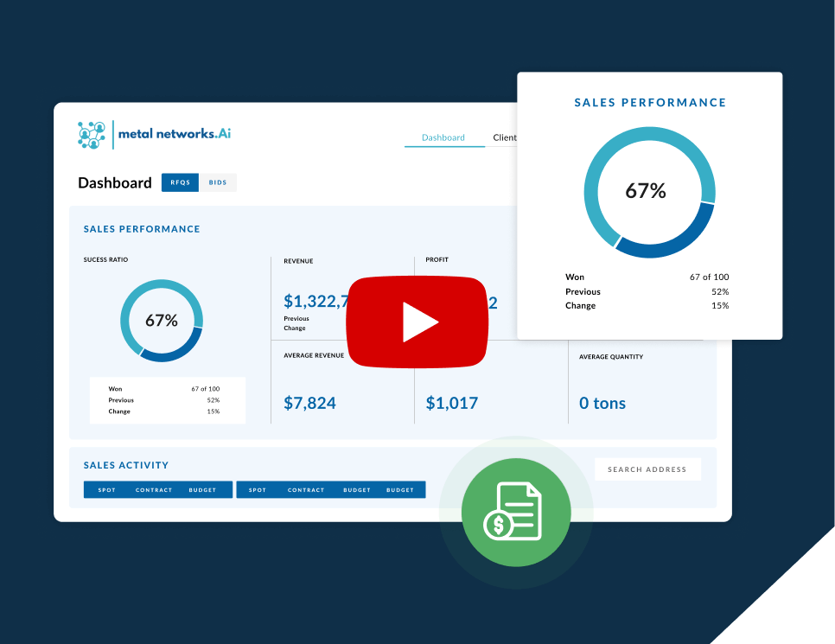Viewport: 835px width, 644px height.
Task: Click the Search Address input field
Action: coord(647,469)
